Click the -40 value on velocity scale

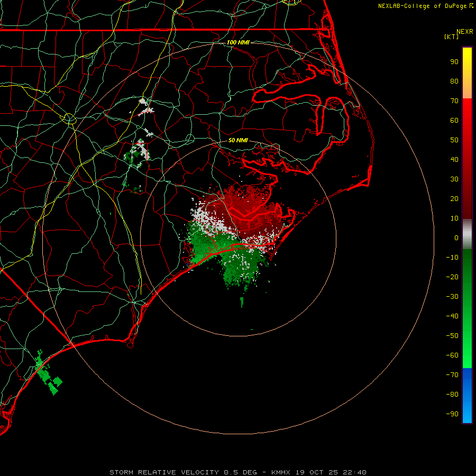452,316
